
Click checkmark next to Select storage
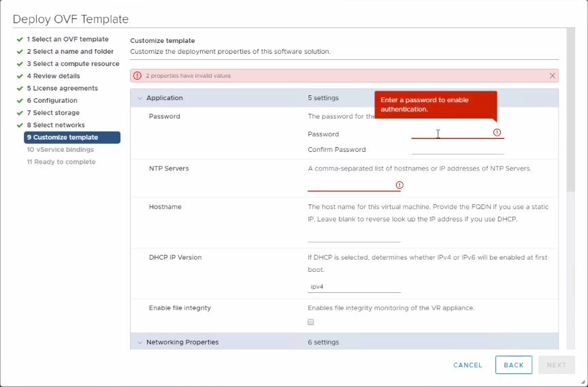20,113
